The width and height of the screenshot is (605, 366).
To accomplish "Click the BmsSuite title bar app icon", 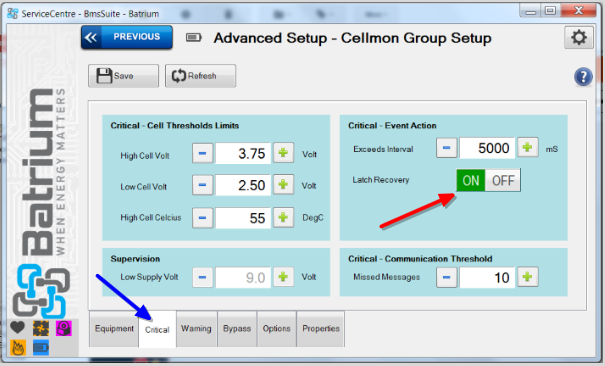I will (x=12, y=13).
